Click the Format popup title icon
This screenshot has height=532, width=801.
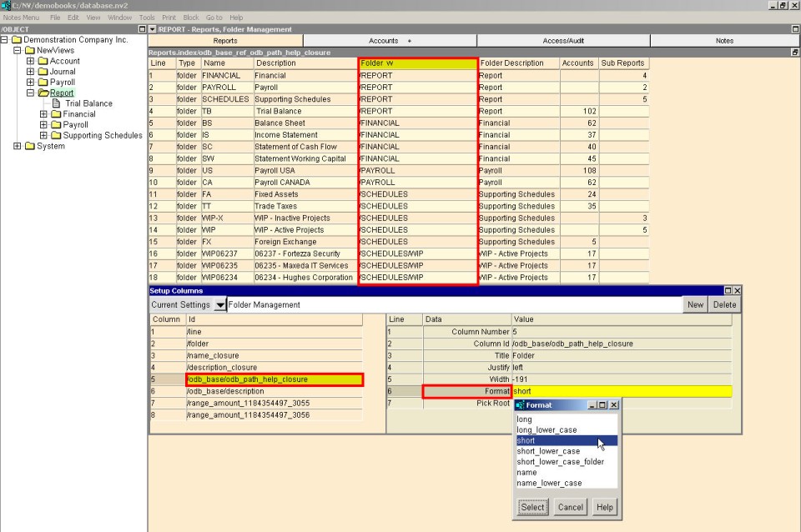click(521, 405)
